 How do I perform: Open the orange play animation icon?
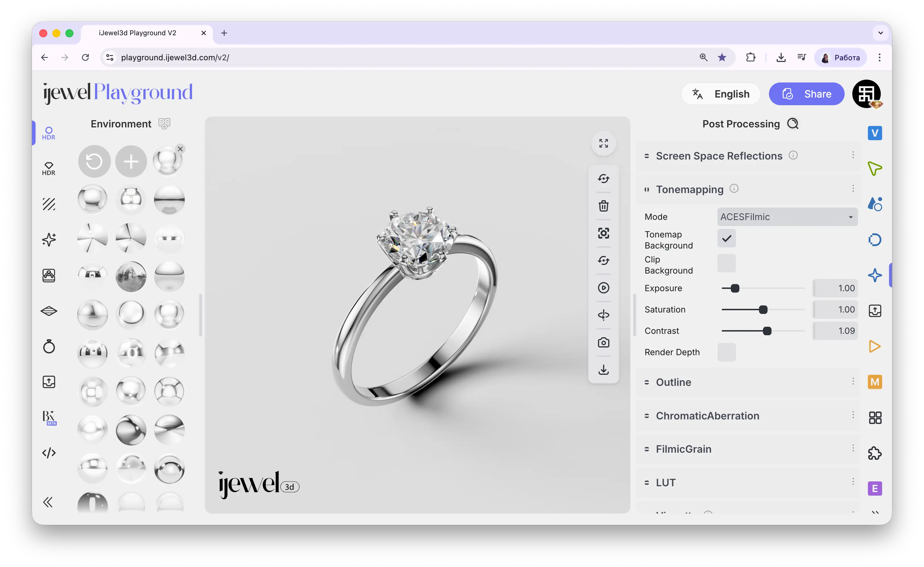click(874, 346)
